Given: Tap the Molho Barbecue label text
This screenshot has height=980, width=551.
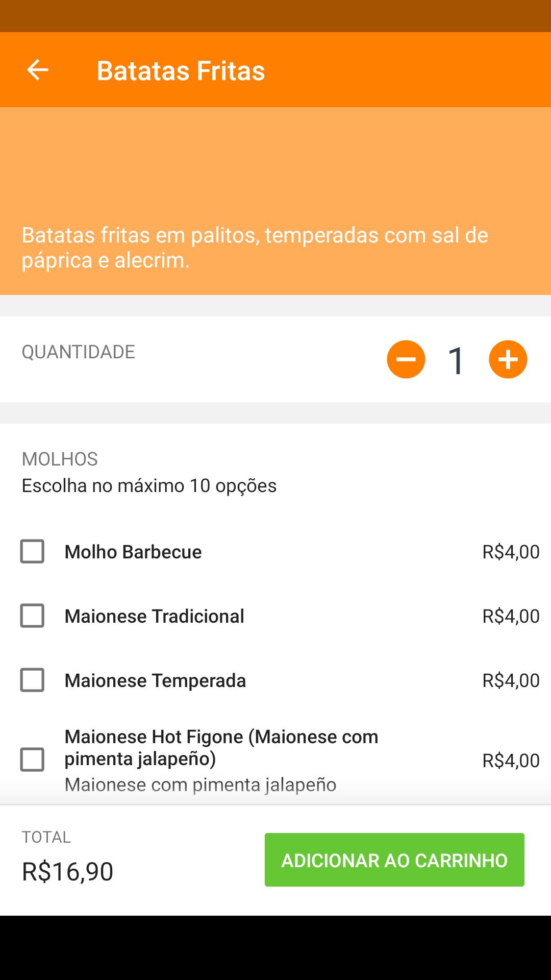Looking at the screenshot, I should (x=133, y=552).
